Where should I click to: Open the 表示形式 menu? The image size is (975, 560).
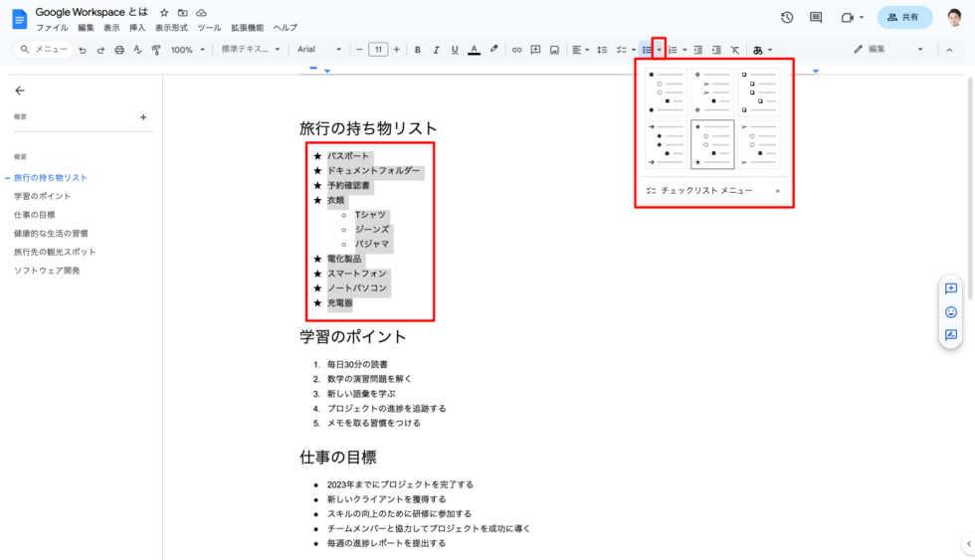171,28
